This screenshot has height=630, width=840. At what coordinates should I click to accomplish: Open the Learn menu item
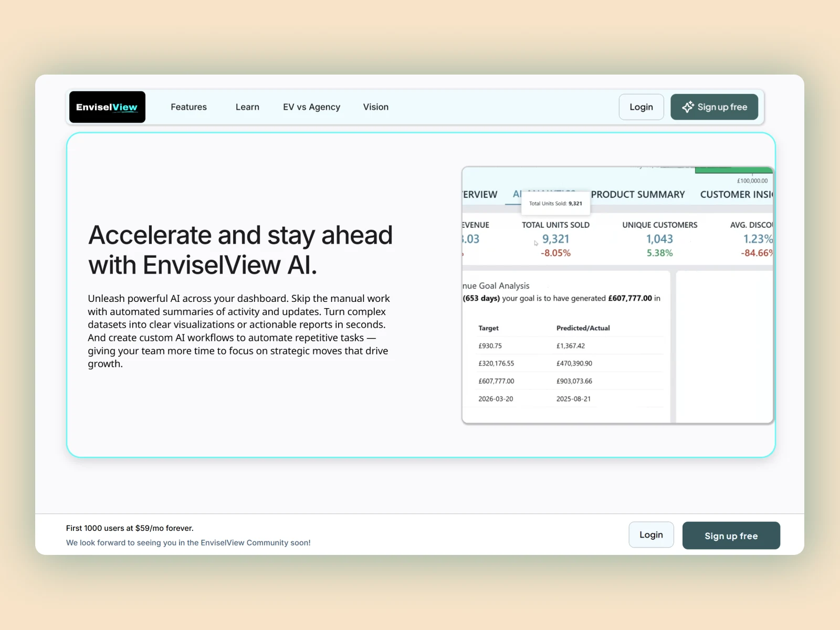click(x=247, y=107)
